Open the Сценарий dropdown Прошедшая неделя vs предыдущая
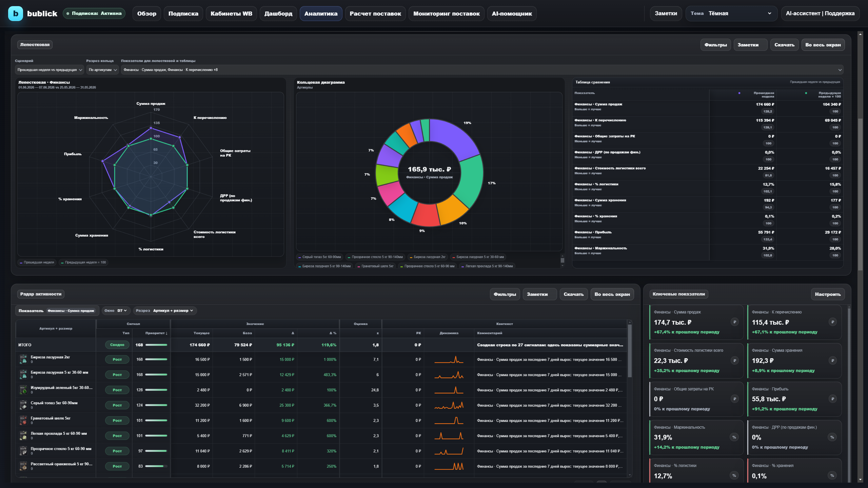This screenshot has height=488, width=868. pos(50,70)
